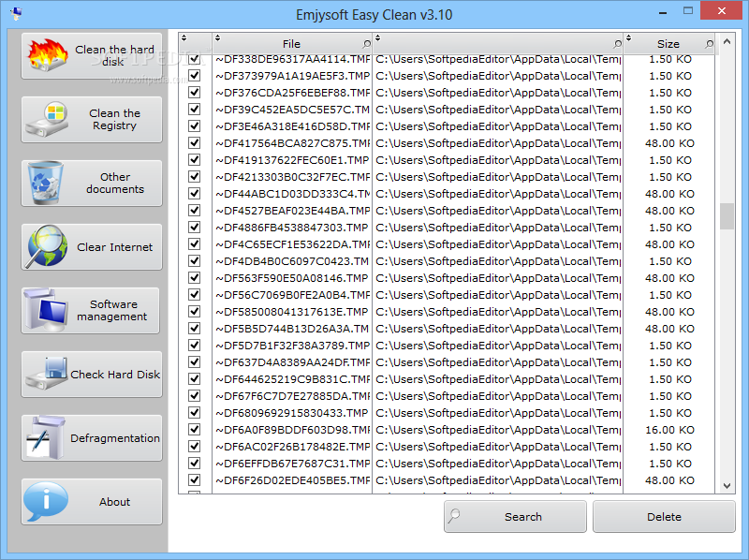Click 16.00 KO size of ~DF6A0F89BDDF603D98.TMP
749x560 pixels.
click(669, 430)
